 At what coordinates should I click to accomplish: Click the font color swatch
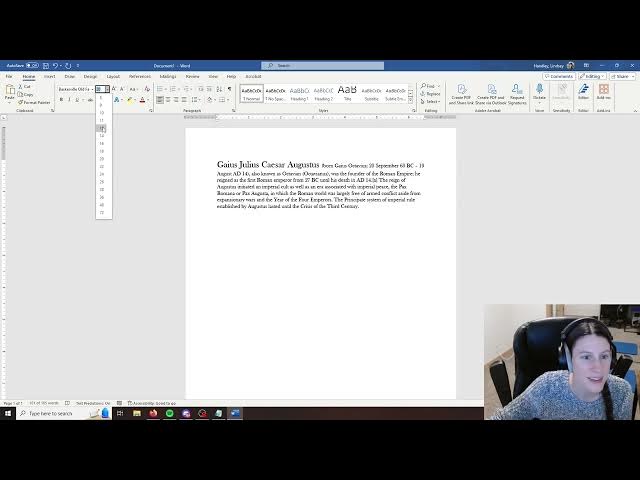[142, 100]
